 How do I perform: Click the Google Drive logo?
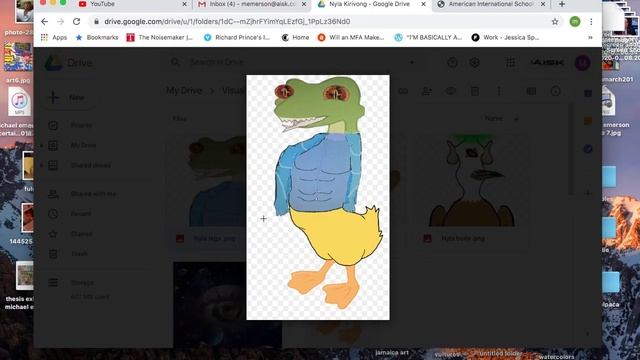point(68,63)
